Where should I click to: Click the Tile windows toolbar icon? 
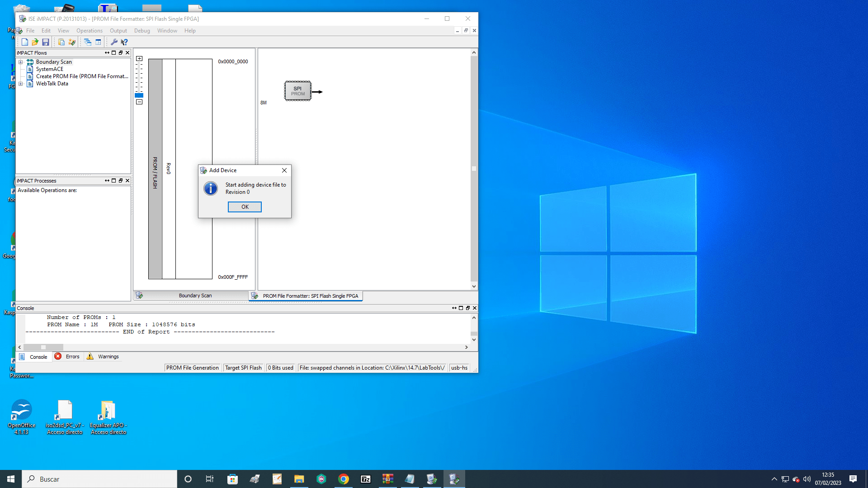[x=98, y=42]
